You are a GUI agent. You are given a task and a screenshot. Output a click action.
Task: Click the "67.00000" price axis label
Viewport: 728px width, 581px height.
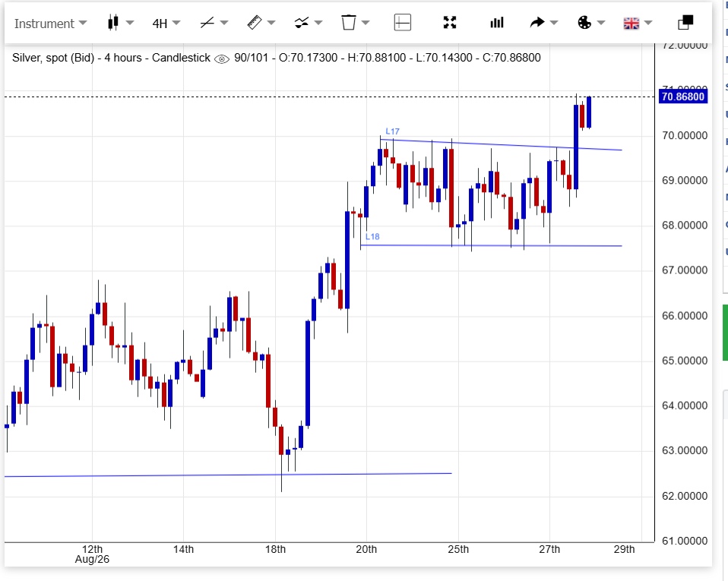685,270
